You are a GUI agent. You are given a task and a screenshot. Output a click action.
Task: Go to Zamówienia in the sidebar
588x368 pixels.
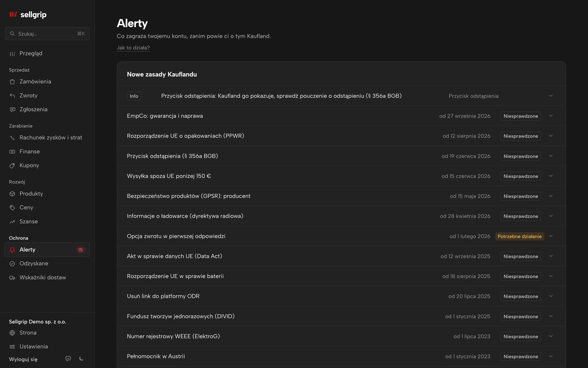(x=47, y=82)
